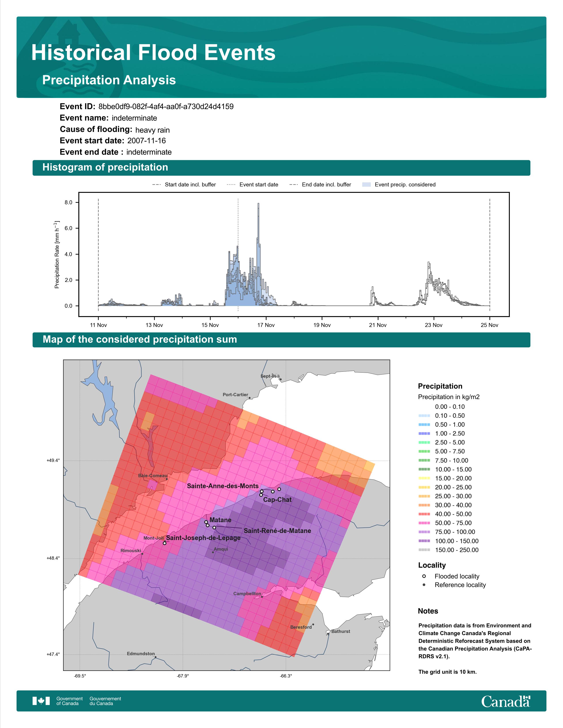563x728 pixels.
Task: Click the Event start date legend entry
Action: pyautogui.click(x=253, y=185)
